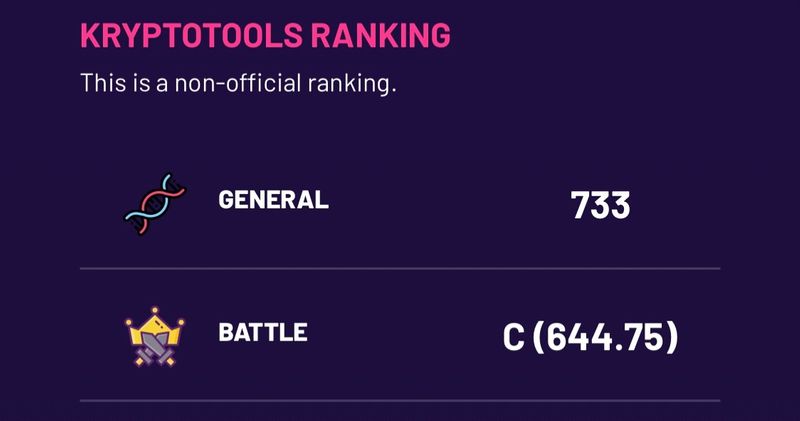
Task: Click the yellow crown on the Battle icon
Action: (155, 323)
